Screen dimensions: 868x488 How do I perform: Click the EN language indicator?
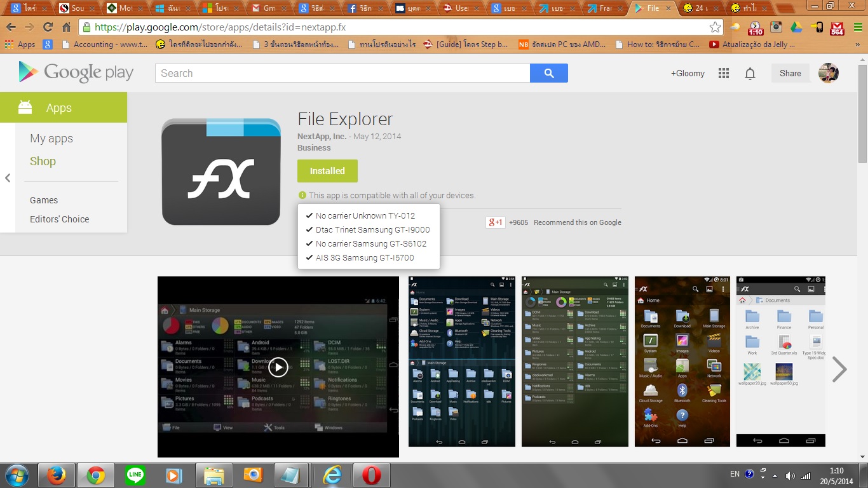[x=735, y=475]
